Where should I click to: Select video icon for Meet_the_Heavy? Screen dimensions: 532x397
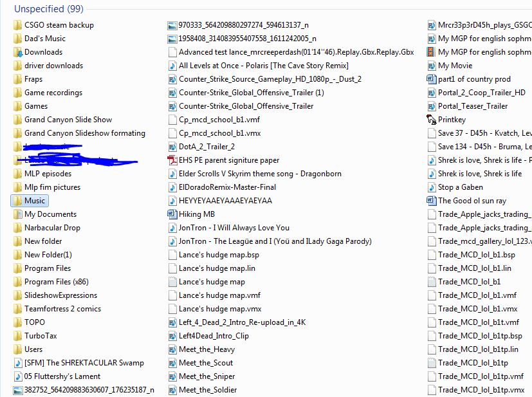pos(172,349)
